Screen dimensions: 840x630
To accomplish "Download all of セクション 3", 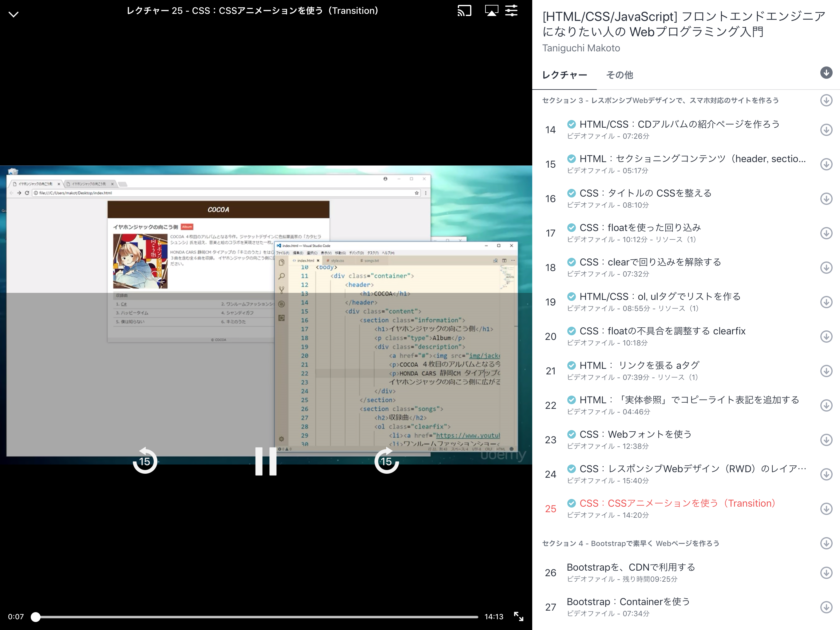I will coord(826,100).
